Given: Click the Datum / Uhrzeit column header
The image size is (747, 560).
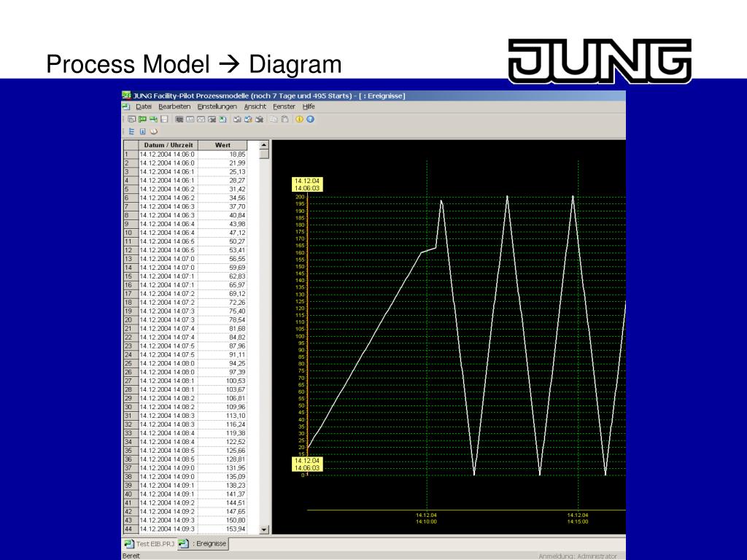Looking at the screenshot, I should pyautogui.click(x=169, y=145).
